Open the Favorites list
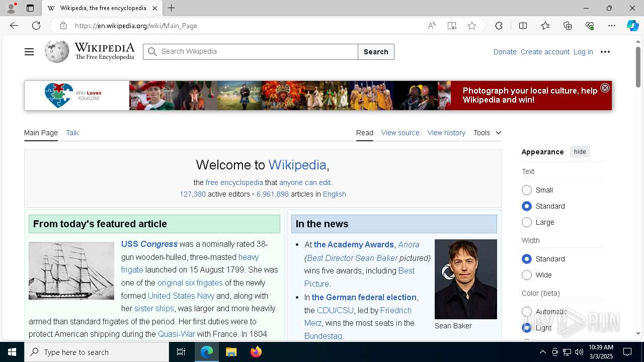Image resolution: width=644 pixels, height=362 pixels. click(x=545, y=26)
